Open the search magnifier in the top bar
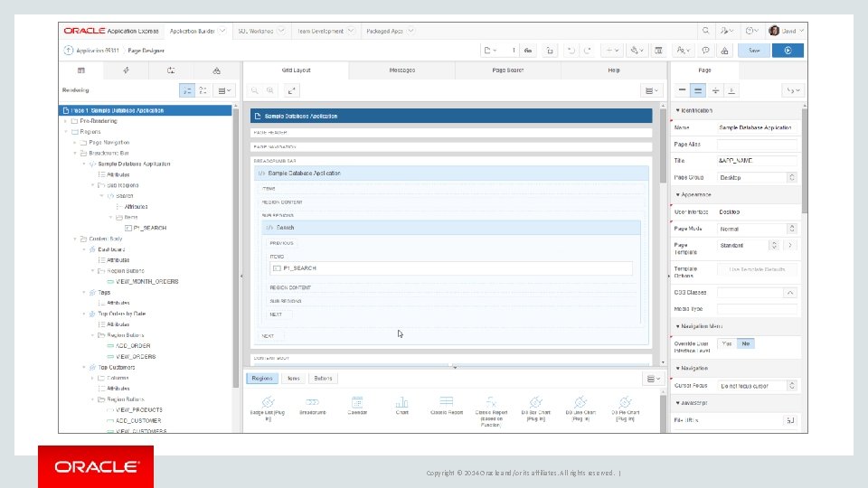 click(x=705, y=31)
